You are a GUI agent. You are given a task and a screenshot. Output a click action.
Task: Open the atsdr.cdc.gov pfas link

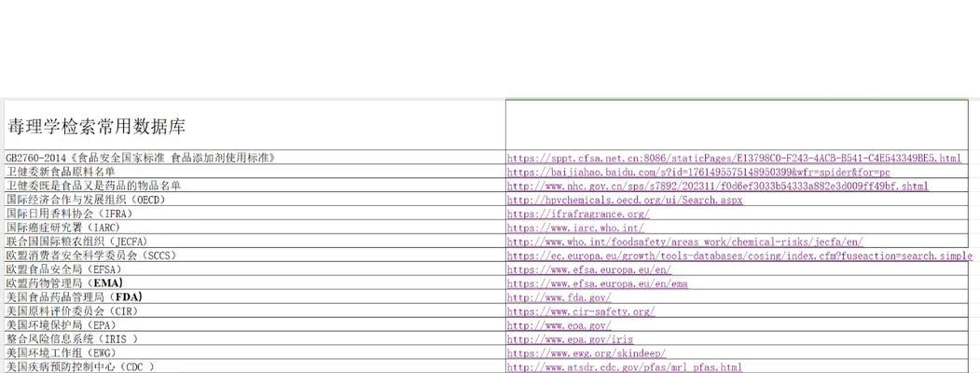click(625, 367)
